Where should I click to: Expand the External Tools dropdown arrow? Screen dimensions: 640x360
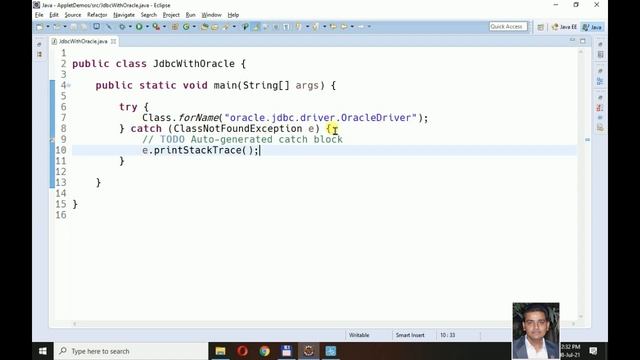pyautogui.click(x=164, y=27)
